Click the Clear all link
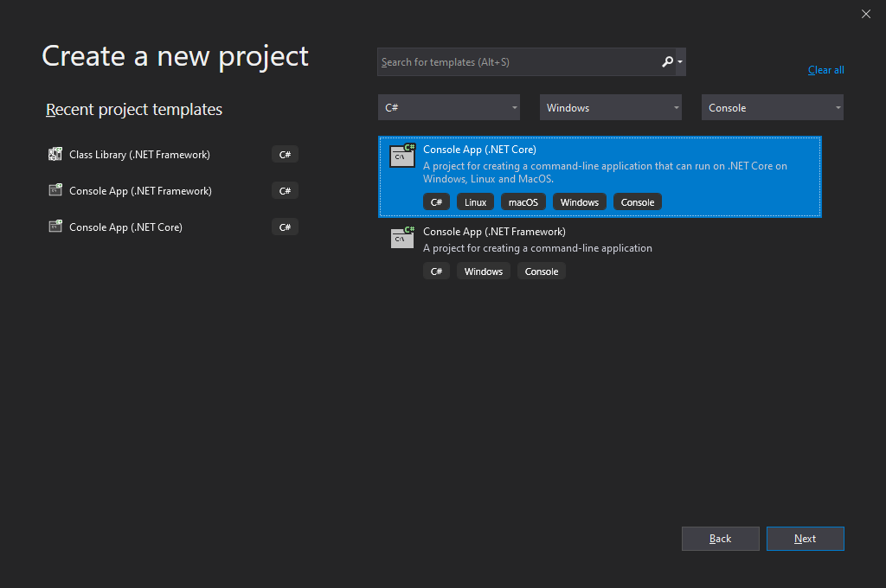Image resolution: width=886 pixels, height=588 pixels. [825, 70]
